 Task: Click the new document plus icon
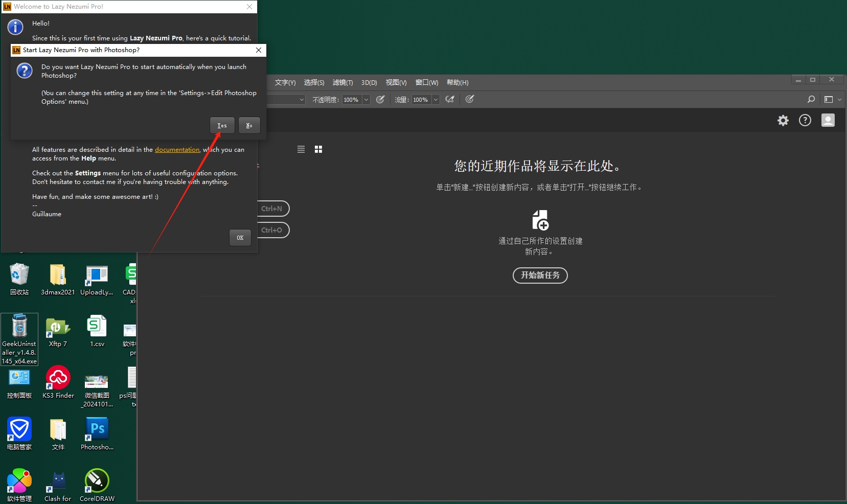[540, 220]
